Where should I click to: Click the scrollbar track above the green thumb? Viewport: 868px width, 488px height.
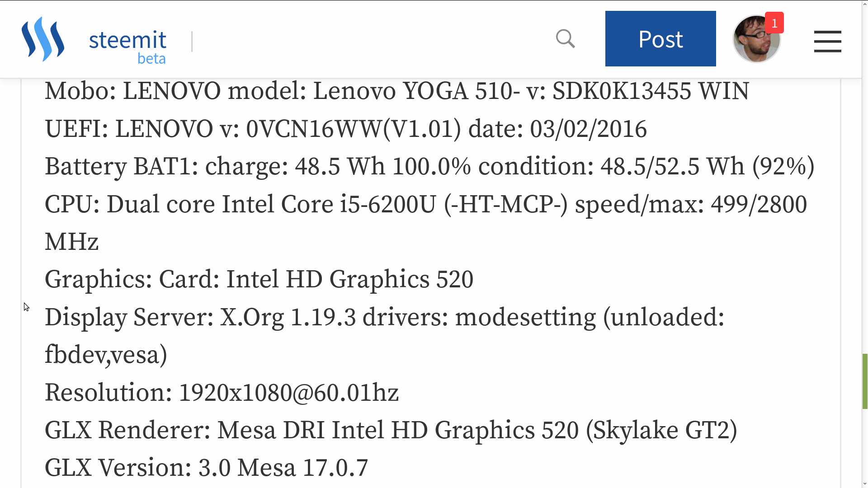pyautogui.click(x=865, y=203)
